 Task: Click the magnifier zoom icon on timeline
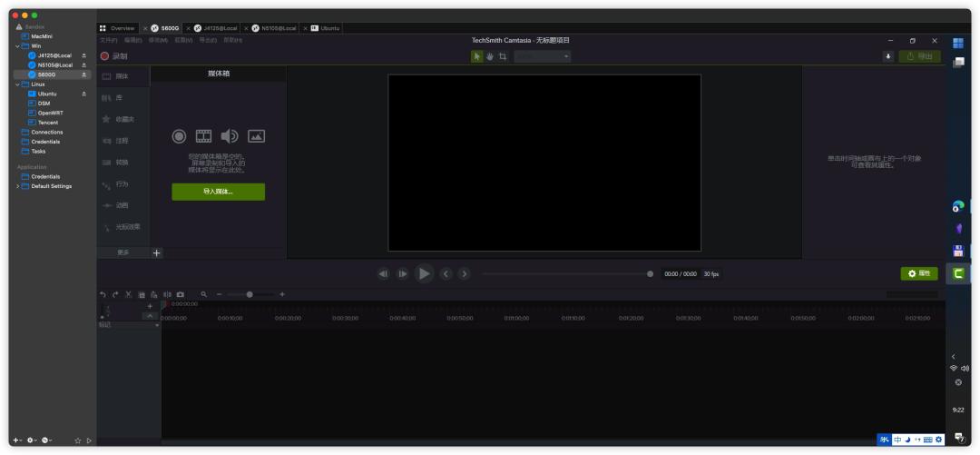(204, 294)
